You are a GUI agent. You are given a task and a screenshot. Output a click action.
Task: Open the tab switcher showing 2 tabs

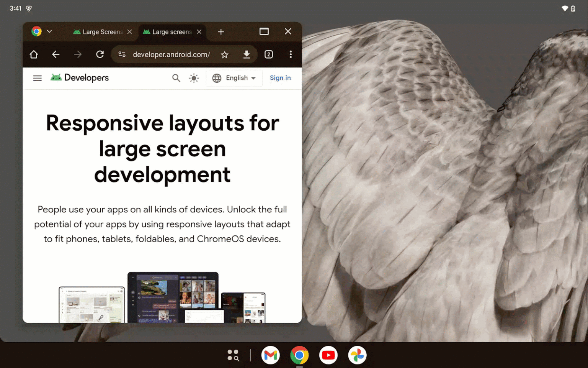point(269,54)
